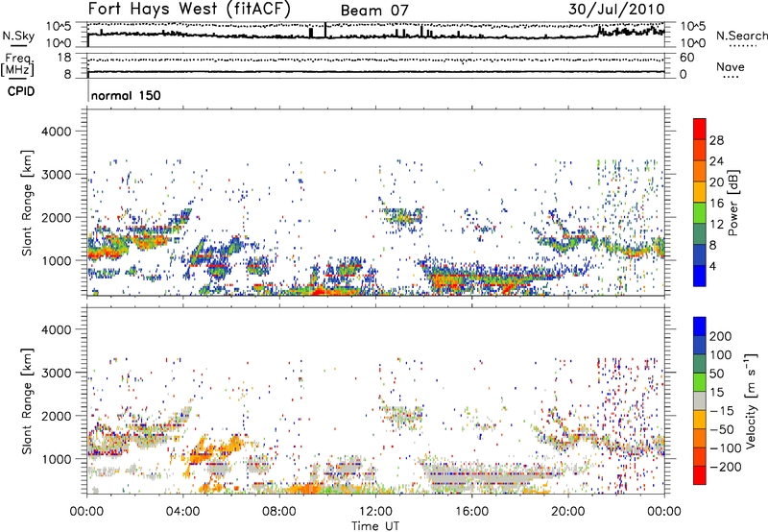This screenshot has width=768, height=532.
Task: Click the '20:00' time axis label
Action: coord(567,512)
